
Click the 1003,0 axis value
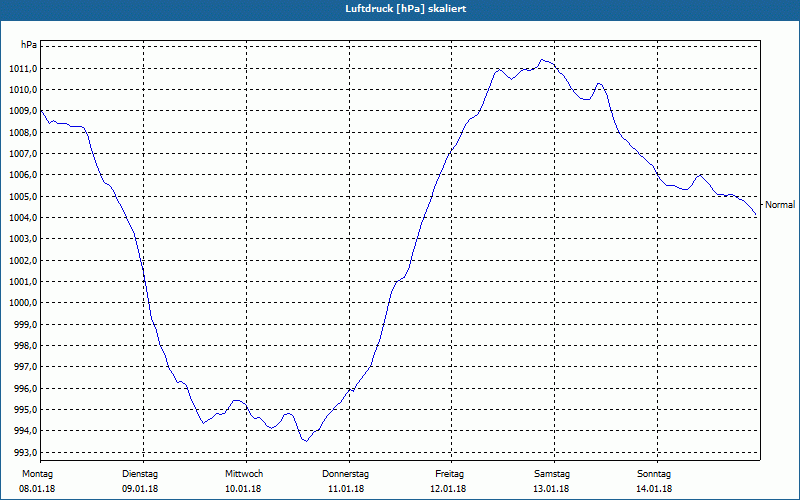[23, 239]
